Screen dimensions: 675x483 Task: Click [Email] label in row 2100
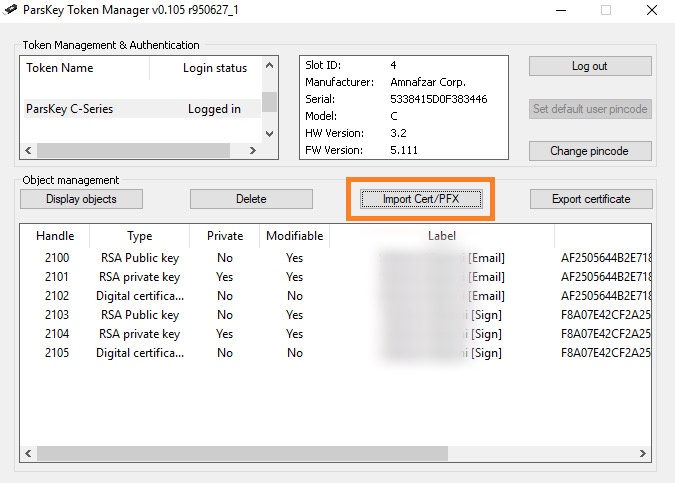point(486,258)
